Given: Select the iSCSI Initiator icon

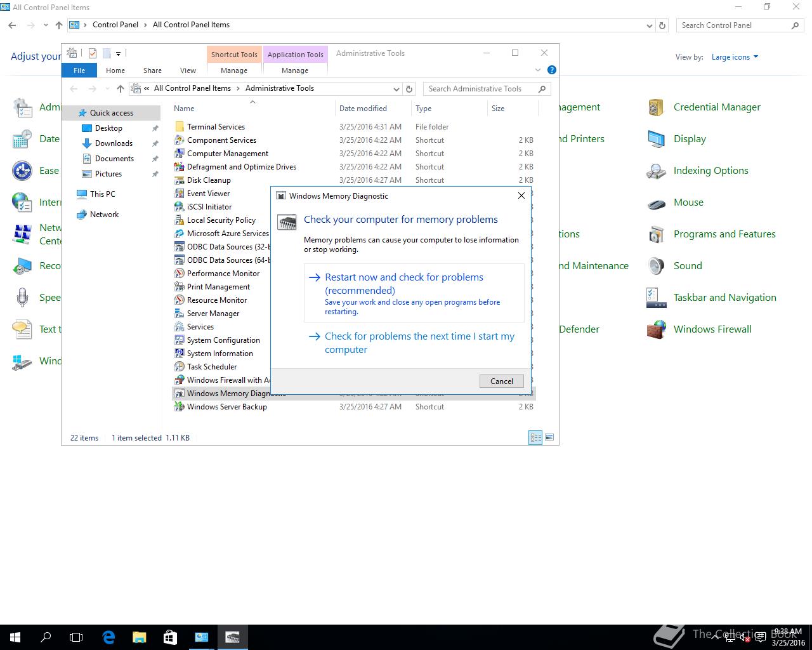Looking at the screenshot, I should click(x=180, y=207).
